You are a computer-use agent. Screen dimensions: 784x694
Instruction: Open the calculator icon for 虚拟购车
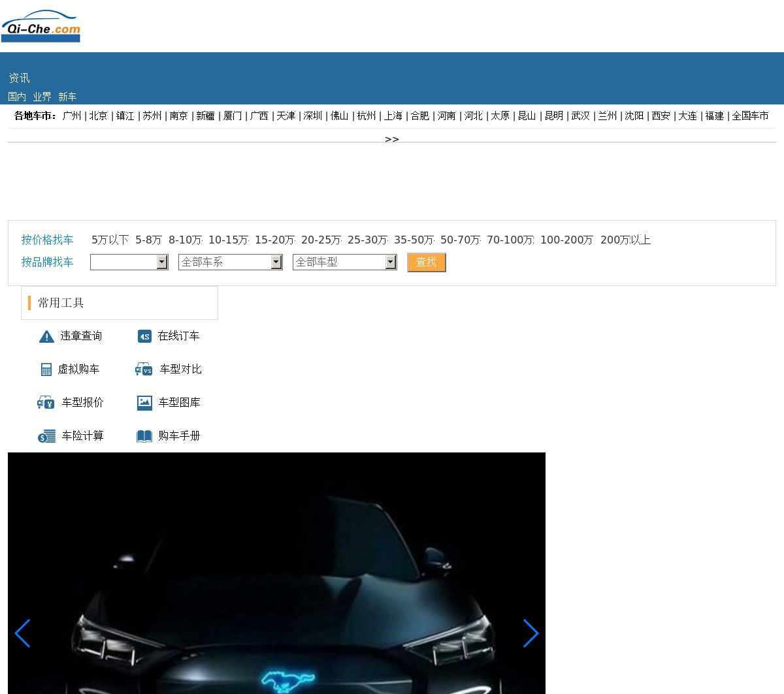tap(46, 370)
